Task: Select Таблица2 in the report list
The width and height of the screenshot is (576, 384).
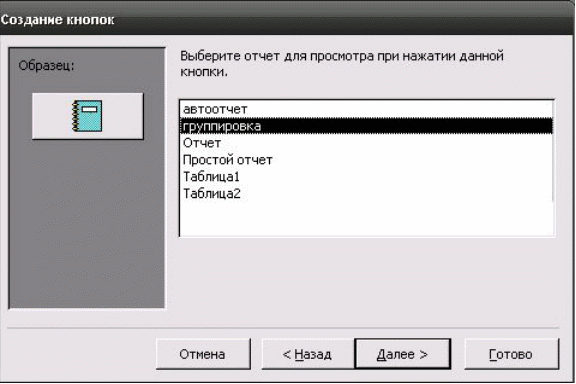Action: coord(366,194)
